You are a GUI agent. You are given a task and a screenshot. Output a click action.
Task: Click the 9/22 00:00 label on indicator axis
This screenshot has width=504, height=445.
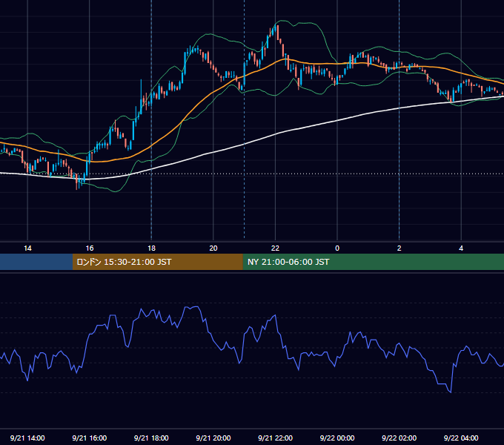pos(337,438)
